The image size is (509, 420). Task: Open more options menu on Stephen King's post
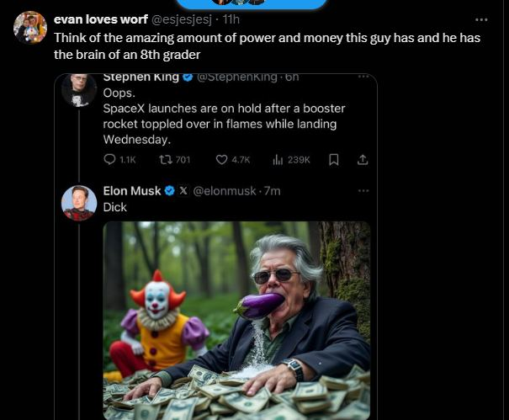tap(363, 77)
